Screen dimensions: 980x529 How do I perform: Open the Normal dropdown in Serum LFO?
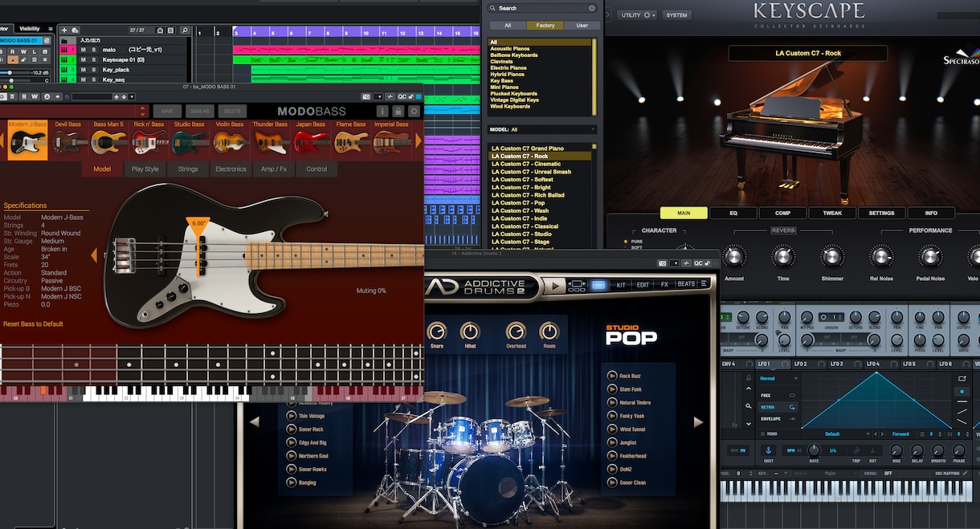(x=778, y=378)
